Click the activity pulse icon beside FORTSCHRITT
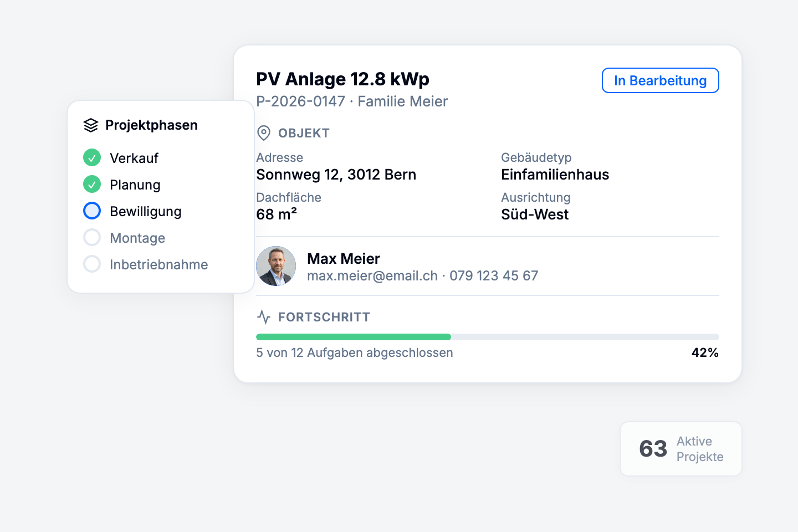798x532 pixels. [264, 317]
